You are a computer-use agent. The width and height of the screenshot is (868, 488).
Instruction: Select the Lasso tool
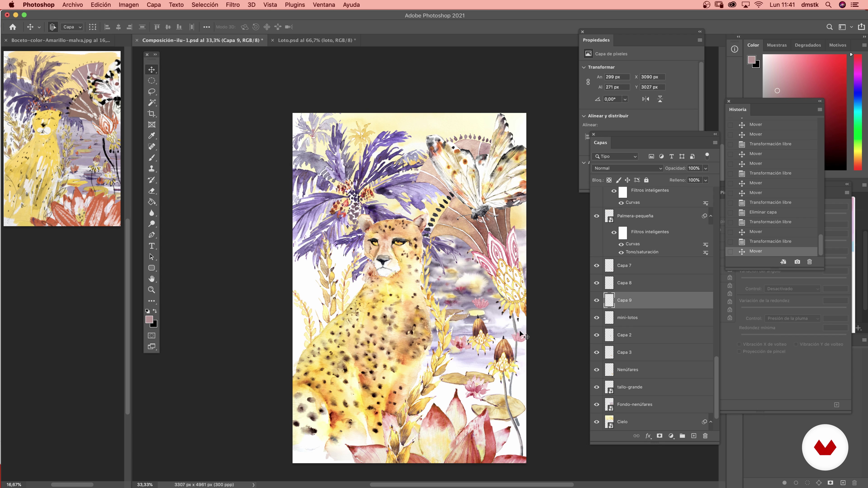(x=152, y=91)
